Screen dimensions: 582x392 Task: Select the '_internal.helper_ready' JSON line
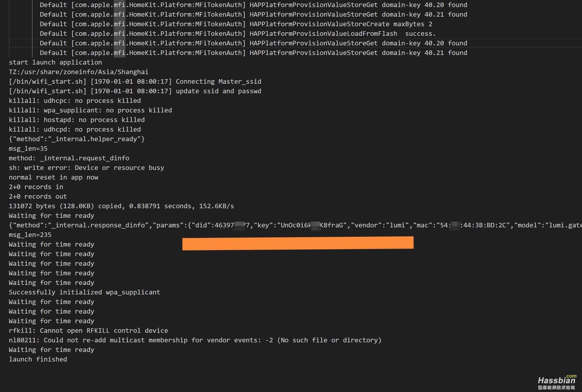[77, 139]
